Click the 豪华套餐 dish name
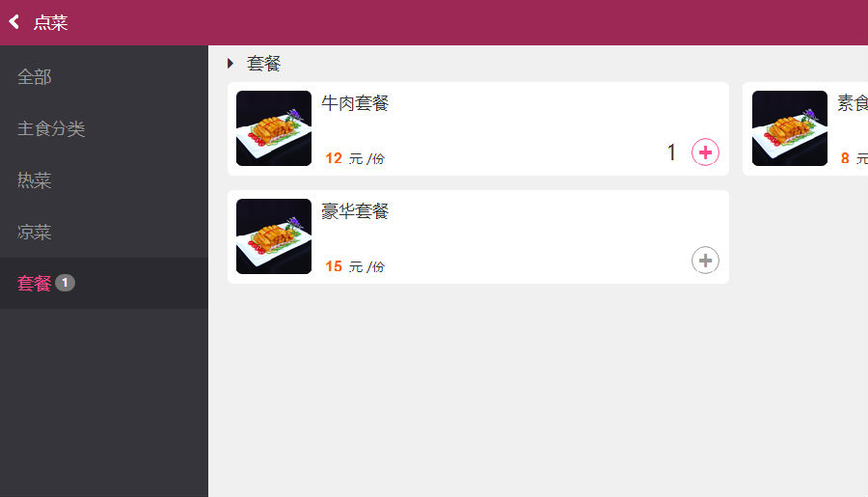This screenshot has width=868, height=497. pyautogui.click(x=355, y=211)
